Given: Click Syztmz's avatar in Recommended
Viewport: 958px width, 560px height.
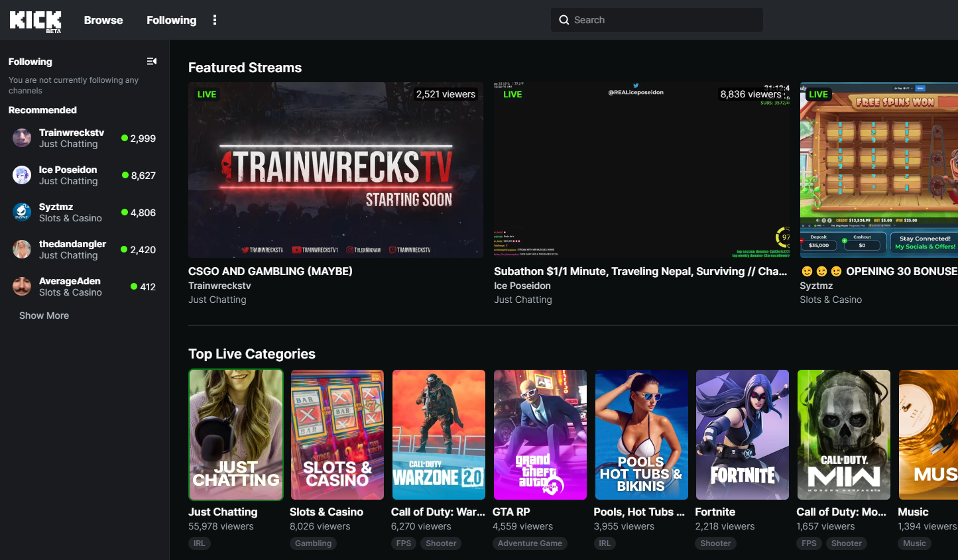Looking at the screenshot, I should click(22, 212).
